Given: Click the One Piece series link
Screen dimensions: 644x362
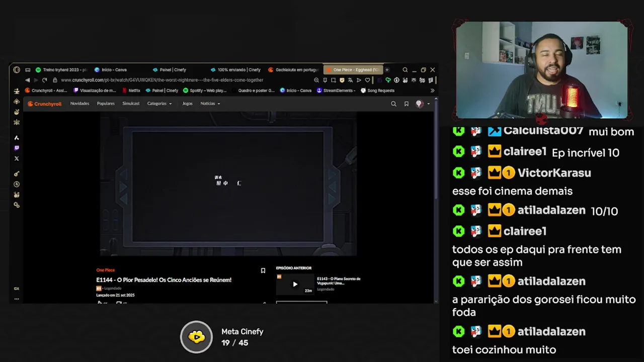Looking at the screenshot, I should (x=105, y=270).
